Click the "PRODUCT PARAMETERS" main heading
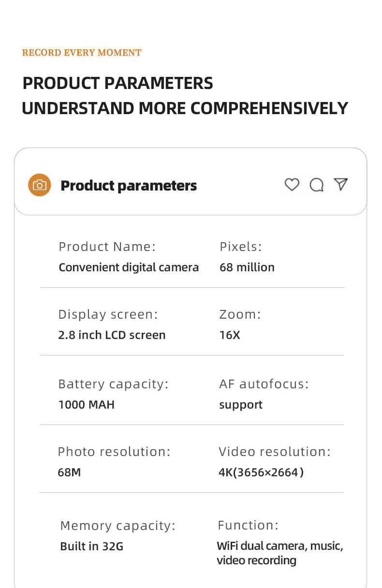This screenshot has width=382, height=588. point(118,83)
